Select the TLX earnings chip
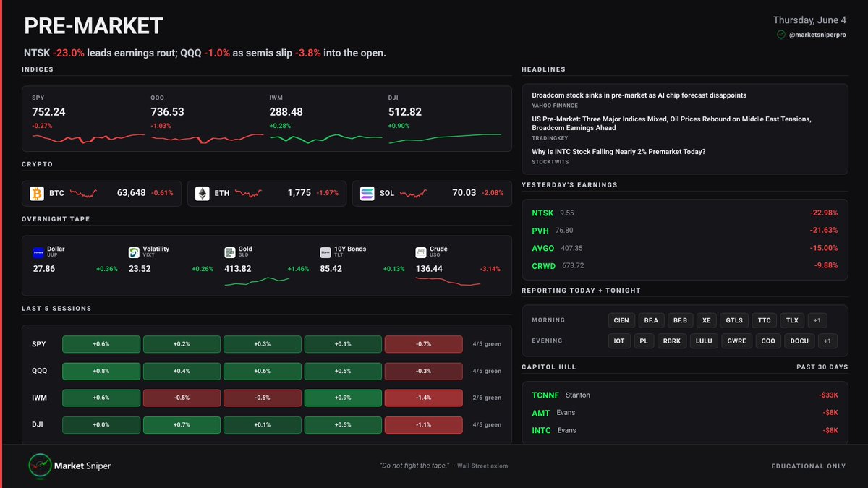The height and width of the screenshot is (488, 868). (x=793, y=320)
